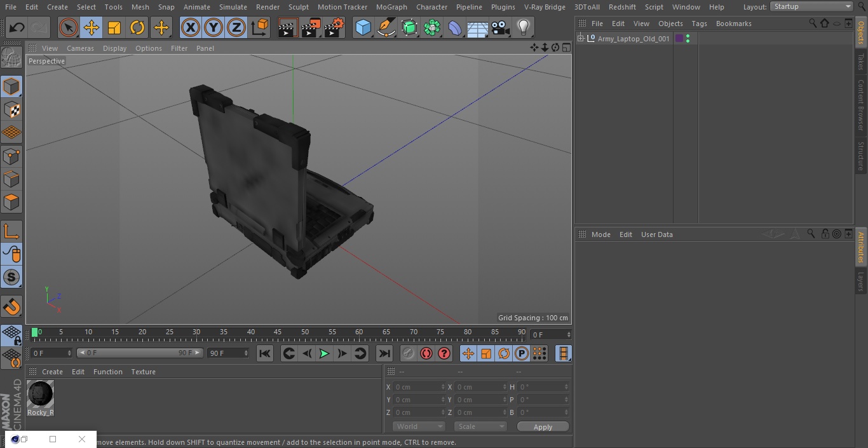Switch to Points mode
Image resolution: width=868 pixels, height=448 pixels.
[x=11, y=156]
